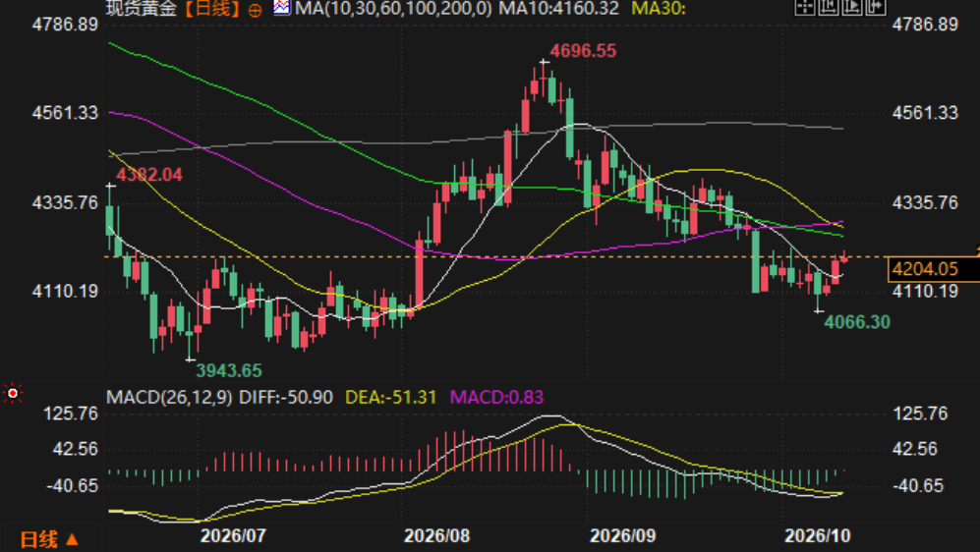Click the DEA:-51.31 value
Image resolution: width=980 pixels, height=552 pixels.
click(x=390, y=397)
